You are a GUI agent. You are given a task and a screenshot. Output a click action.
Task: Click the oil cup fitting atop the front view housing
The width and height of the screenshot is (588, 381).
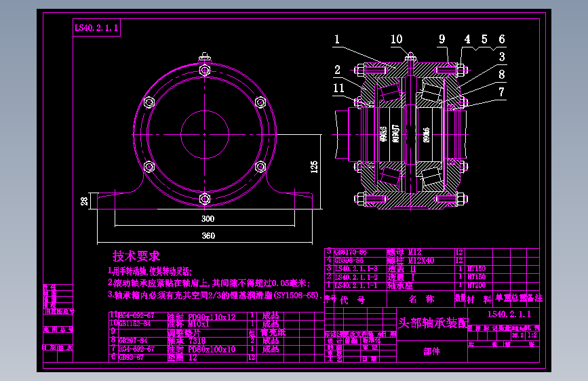pyautogui.click(x=204, y=58)
